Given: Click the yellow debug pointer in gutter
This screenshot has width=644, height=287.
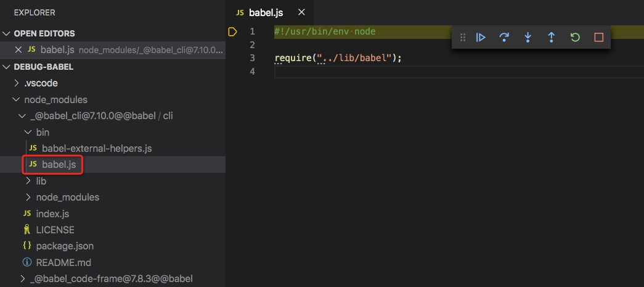Looking at the screenshot, I should coord(232,31).
